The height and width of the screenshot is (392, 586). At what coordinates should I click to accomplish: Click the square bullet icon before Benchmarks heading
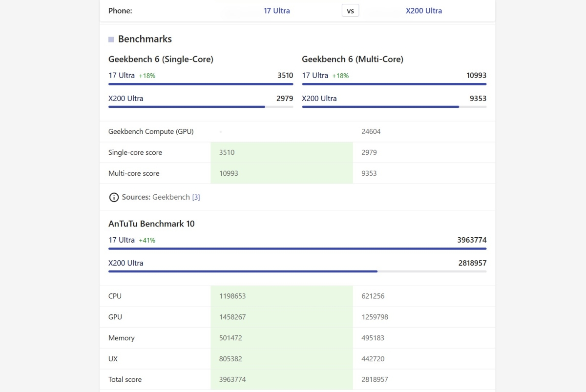point(111,40)
